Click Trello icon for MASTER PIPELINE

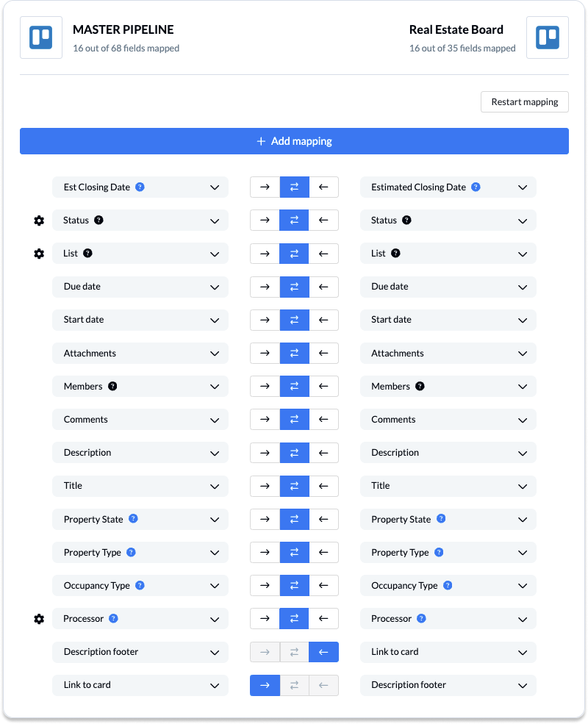tap(41, 37)
